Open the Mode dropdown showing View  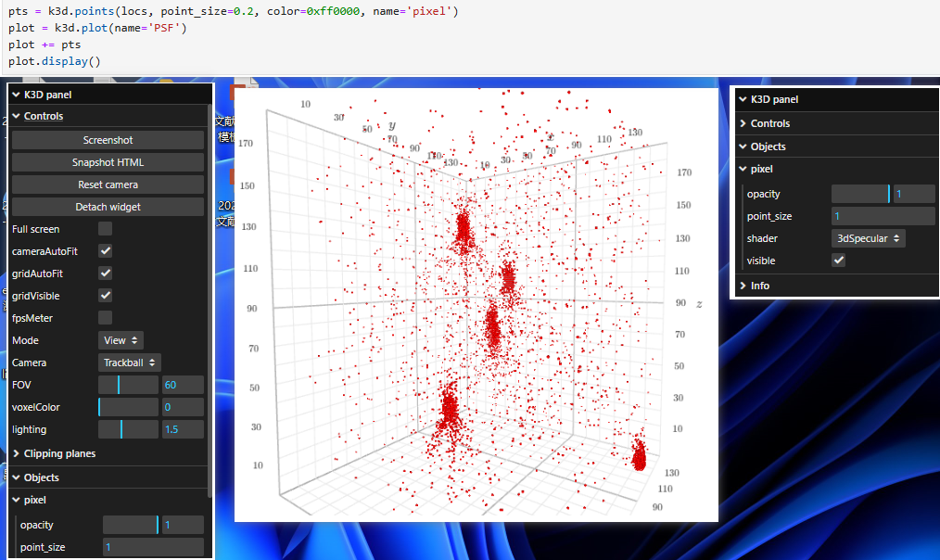(121, 340)
